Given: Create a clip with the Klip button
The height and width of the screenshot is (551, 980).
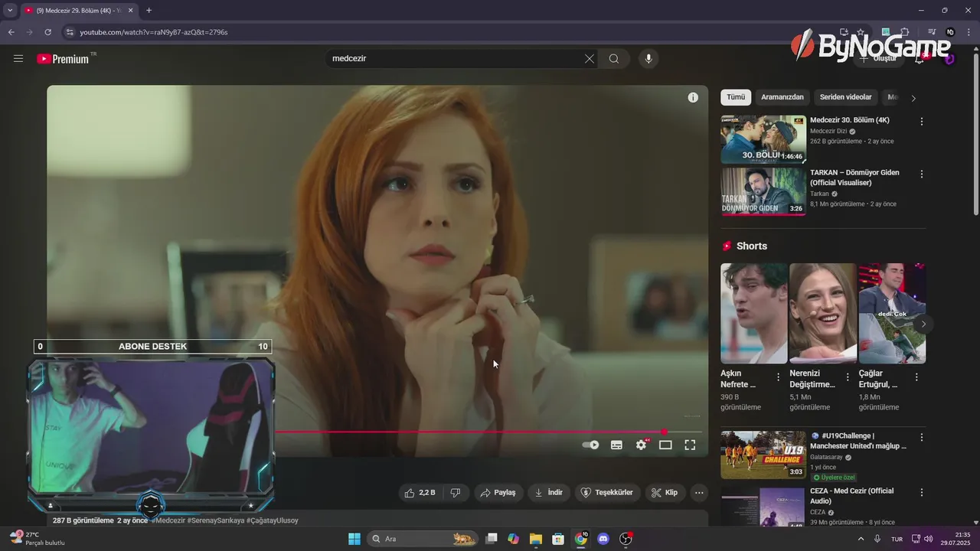Looking at the screenshot, I should point(665,493).
